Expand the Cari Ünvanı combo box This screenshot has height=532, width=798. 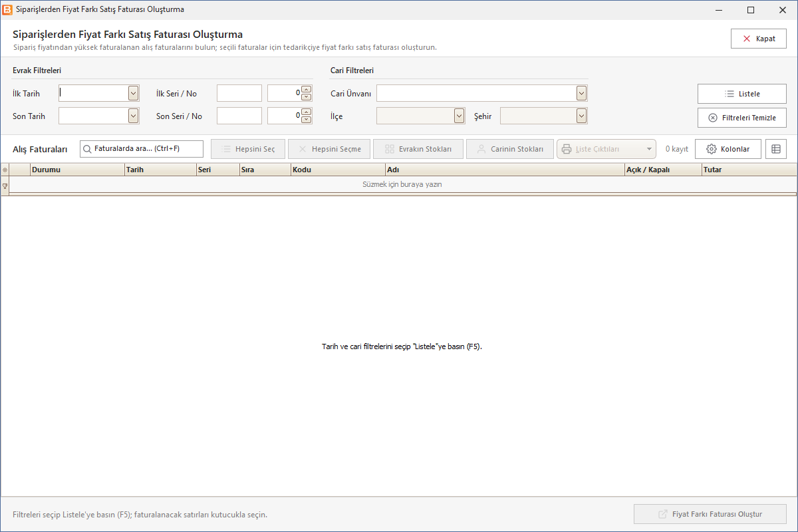[582, 93]
